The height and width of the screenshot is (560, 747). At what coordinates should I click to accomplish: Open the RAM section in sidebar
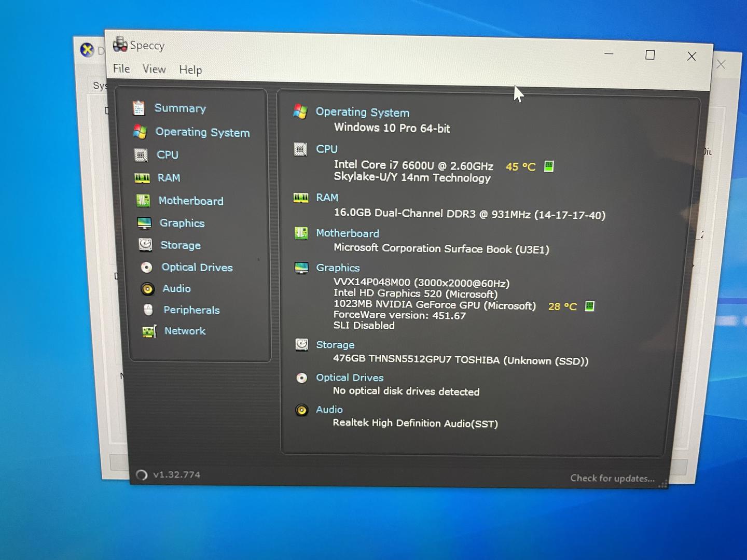point(169,178)
